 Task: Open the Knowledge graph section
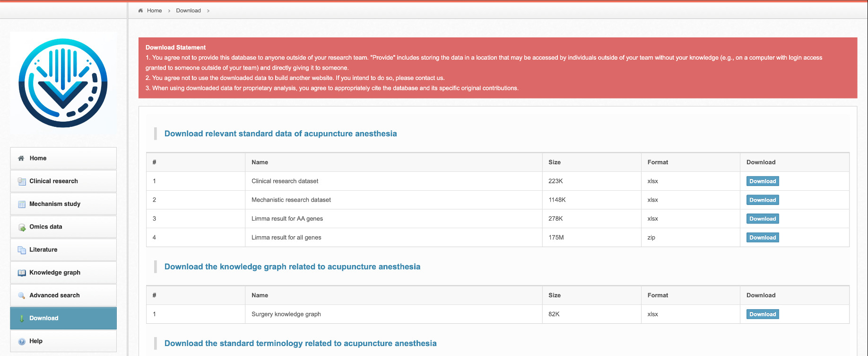point(55,273)
